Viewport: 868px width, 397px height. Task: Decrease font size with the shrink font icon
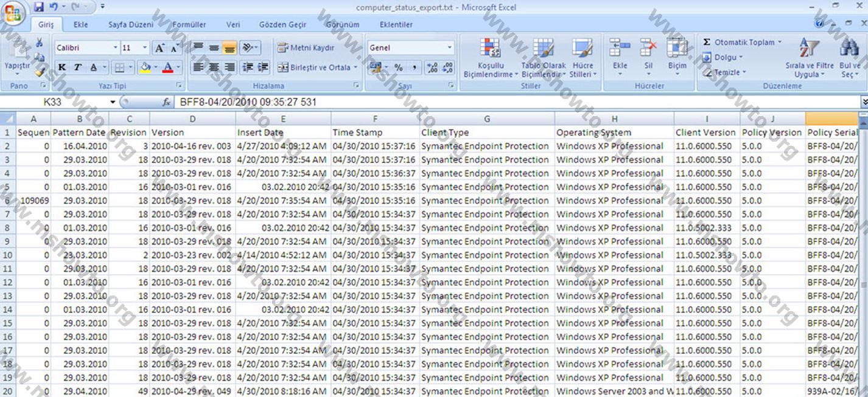174,48
